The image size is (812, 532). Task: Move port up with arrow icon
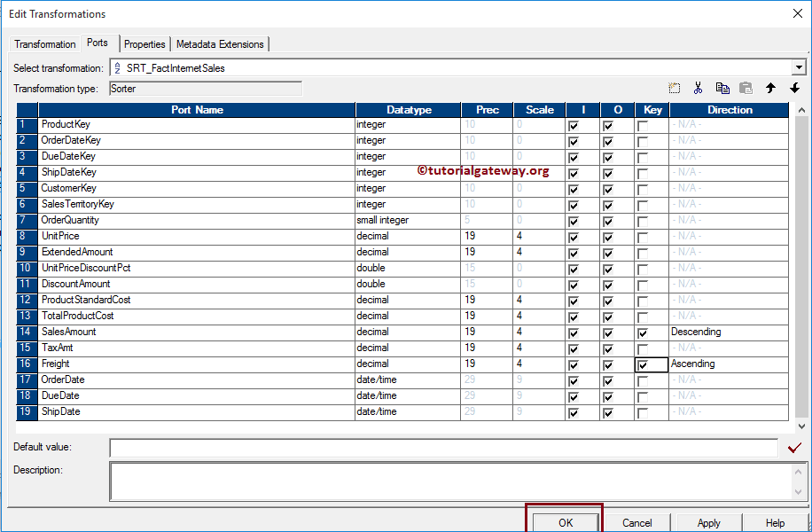pos(770,88)
